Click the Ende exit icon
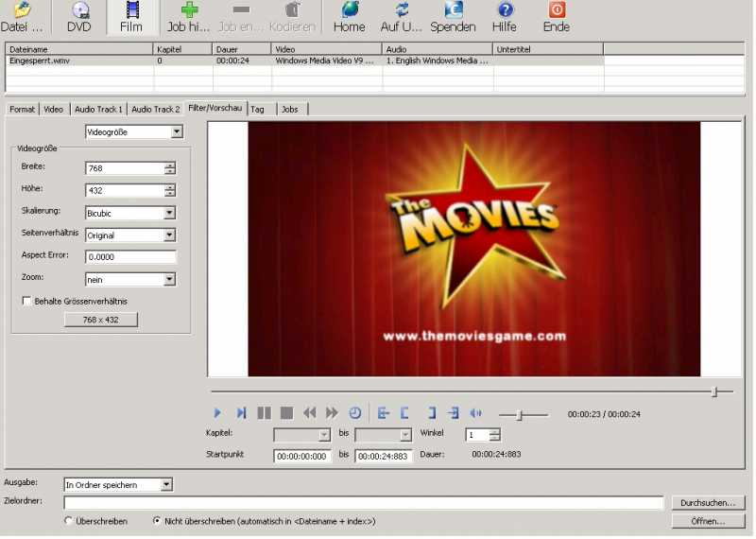756x539 pixels. tap(557, 11)
